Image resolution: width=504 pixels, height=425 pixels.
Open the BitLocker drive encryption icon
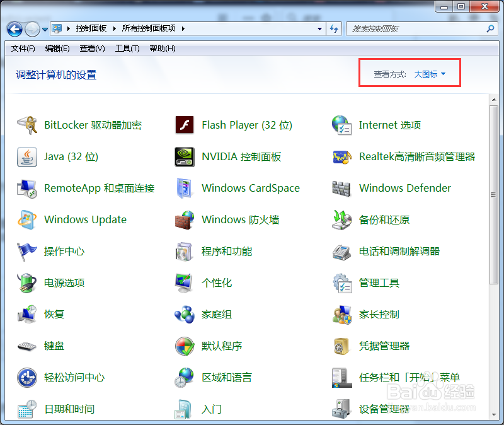pos(27,125)
